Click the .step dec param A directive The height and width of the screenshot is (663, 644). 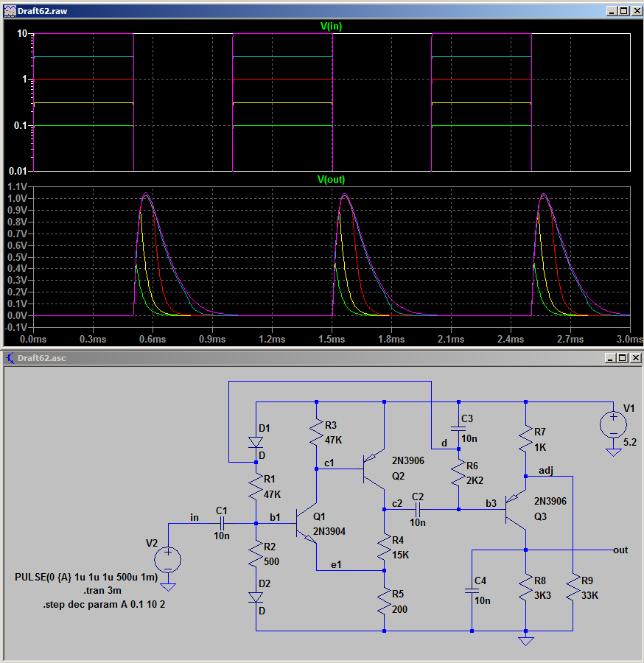click(x=104, y=605)
